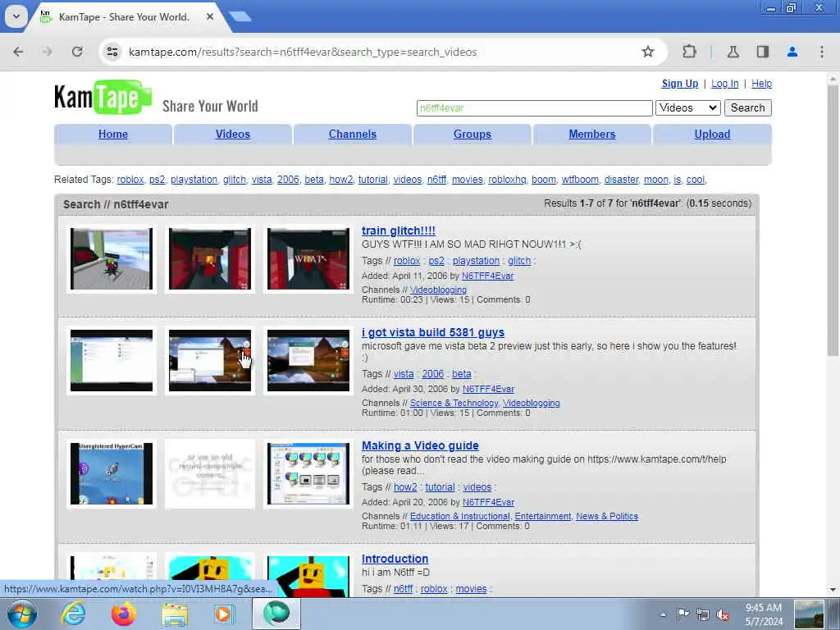The height and width of the screenshot is (630, 840).
Task: Show hidden tray icons arrow
Action: pyautogui.click(x=663, y=614)
